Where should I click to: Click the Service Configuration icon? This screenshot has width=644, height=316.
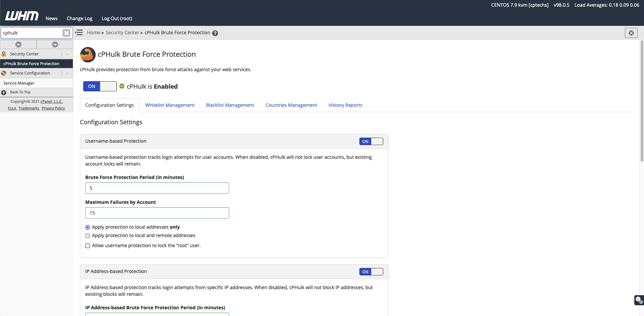(x=4, y=73)
